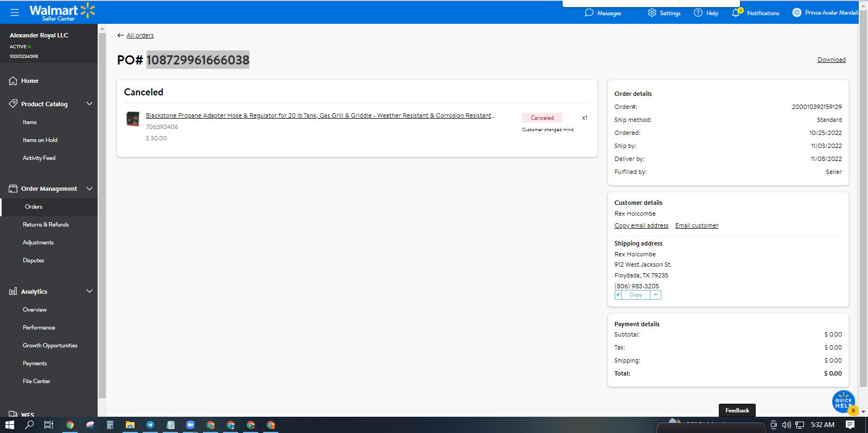
Task: Open Analytics Overview
Action: 35,310
